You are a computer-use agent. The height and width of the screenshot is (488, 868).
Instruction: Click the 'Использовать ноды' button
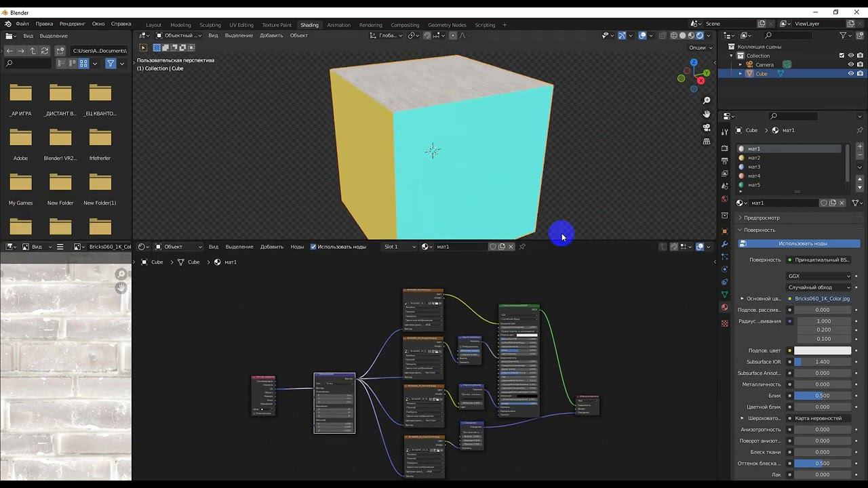coord(802,243)
